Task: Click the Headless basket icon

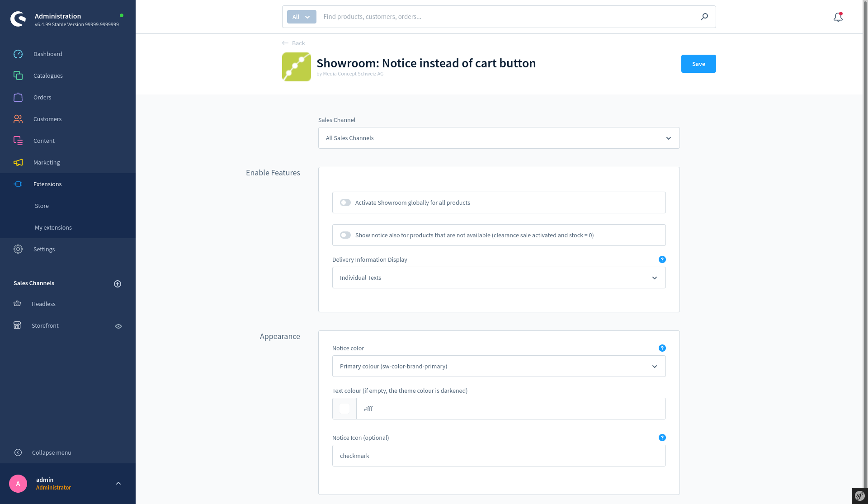Action: tap(17, 304)
